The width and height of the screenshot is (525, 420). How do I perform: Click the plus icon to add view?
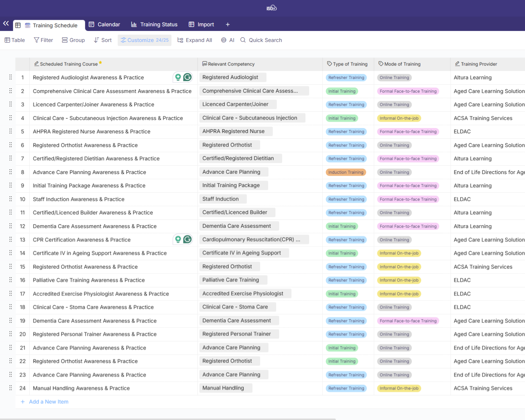click(227, 25)
